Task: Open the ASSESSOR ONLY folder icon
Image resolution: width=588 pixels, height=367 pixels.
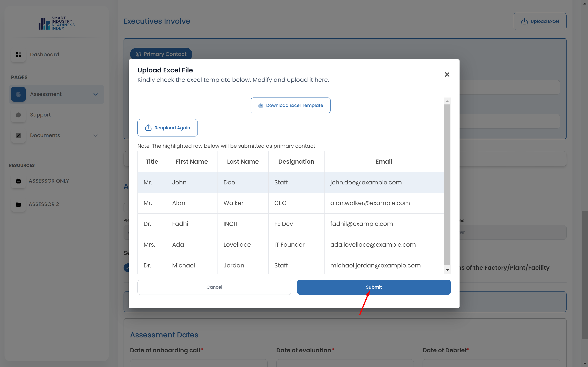Action: click(x=18, y=181)
